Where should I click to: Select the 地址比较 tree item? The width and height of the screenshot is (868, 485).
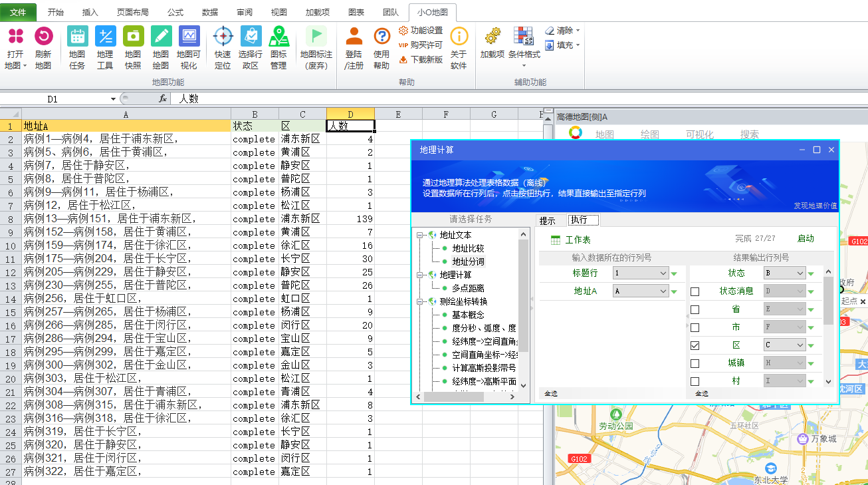point(469,248)
